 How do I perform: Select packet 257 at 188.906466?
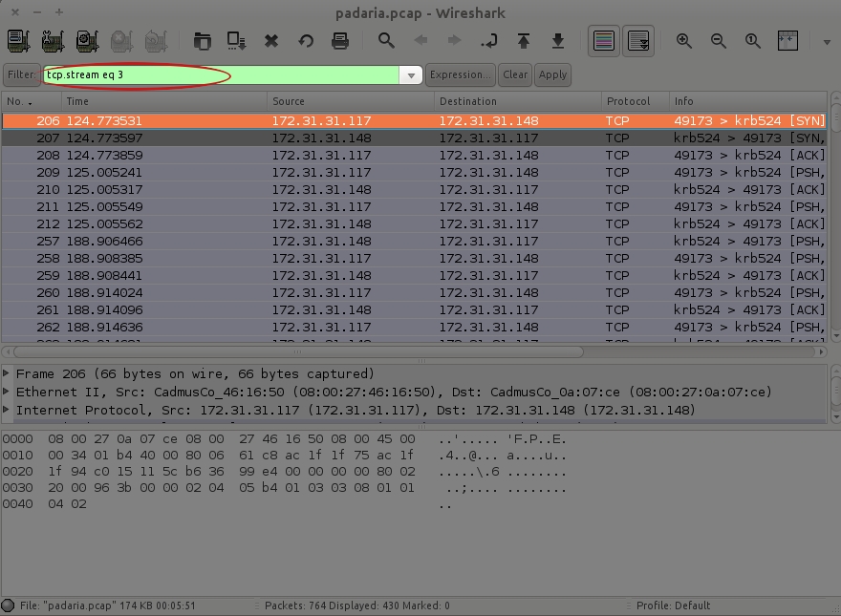coord(414,241)
